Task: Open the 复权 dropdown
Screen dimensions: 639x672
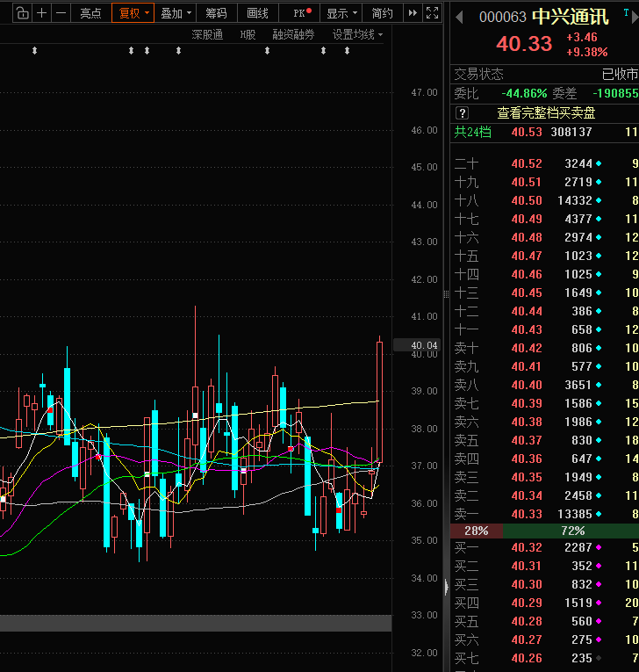Action: click(x=133, y=13)
